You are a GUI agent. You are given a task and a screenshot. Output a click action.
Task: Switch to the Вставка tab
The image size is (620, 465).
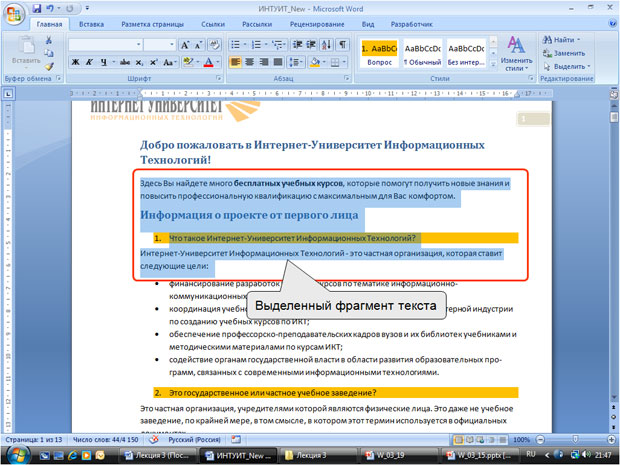91,23
